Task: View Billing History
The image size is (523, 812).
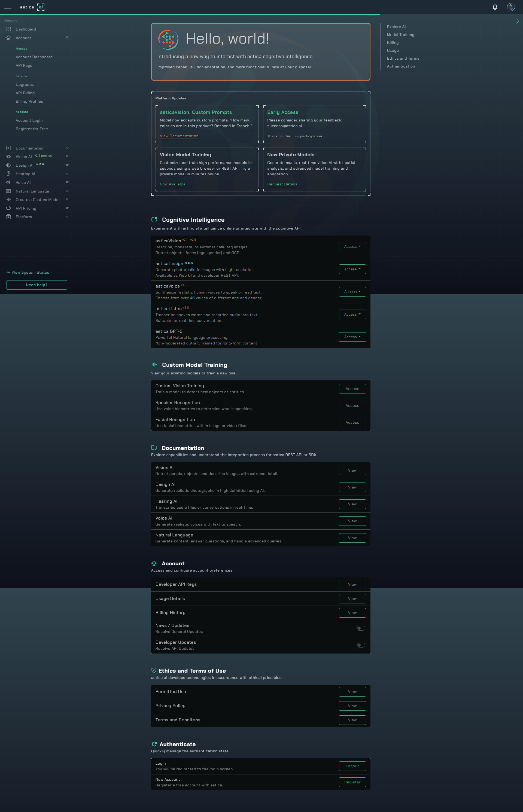Action: pos(352,613)
